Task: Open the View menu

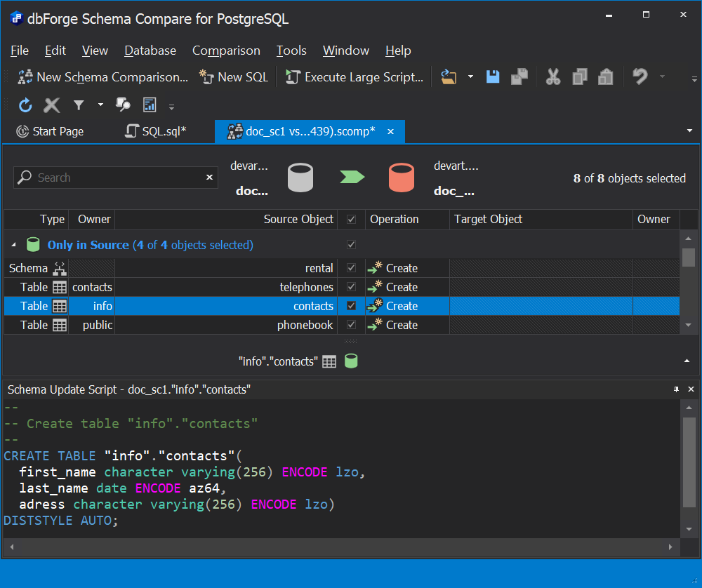Action: [95, 51]
